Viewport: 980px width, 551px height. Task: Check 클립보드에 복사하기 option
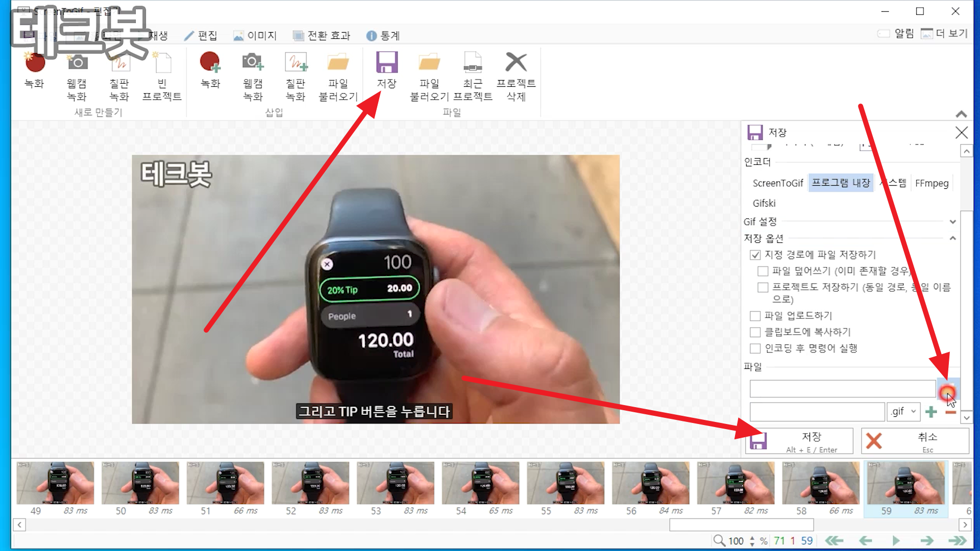[755, 332]
